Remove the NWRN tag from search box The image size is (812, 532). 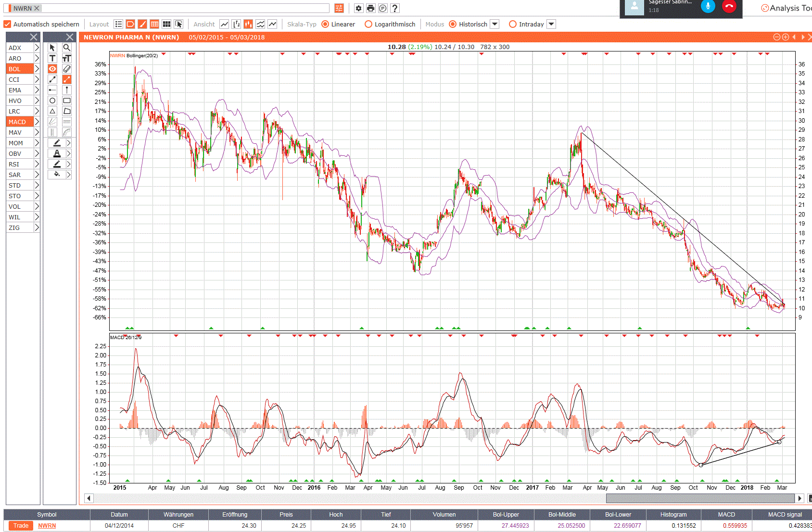tap(37, 8)
